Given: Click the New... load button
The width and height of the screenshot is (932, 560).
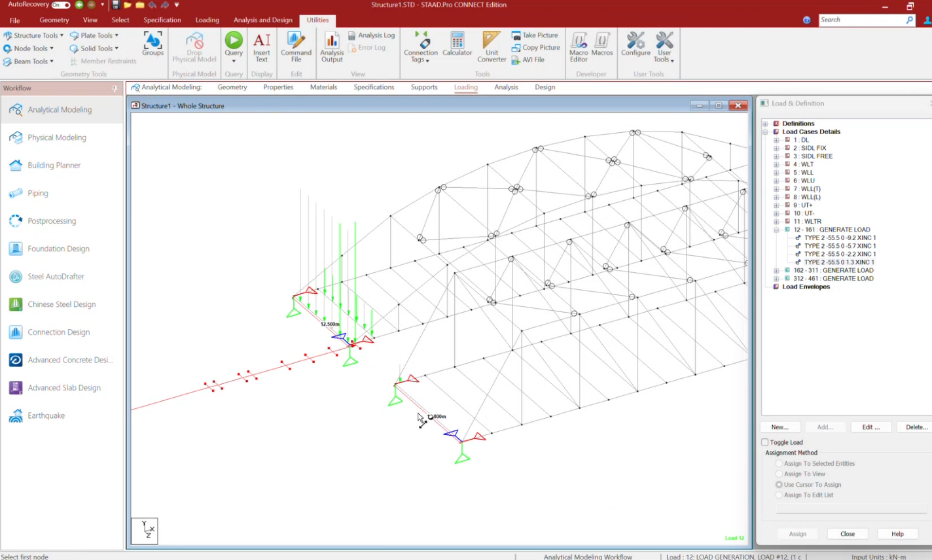Looking at the screenshot, I should point(780,427).
